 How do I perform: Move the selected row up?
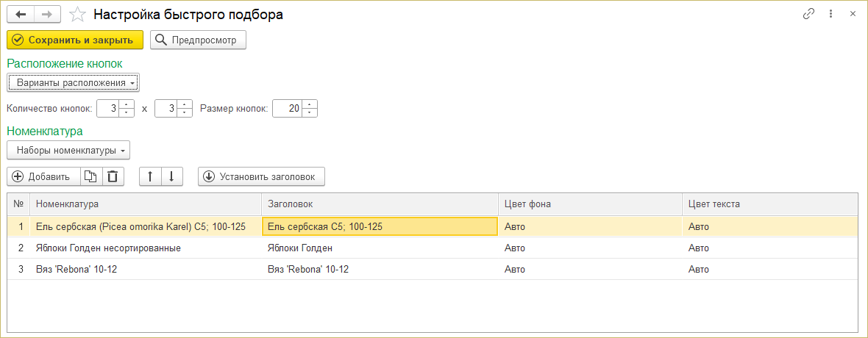click(x=150, y=176)
